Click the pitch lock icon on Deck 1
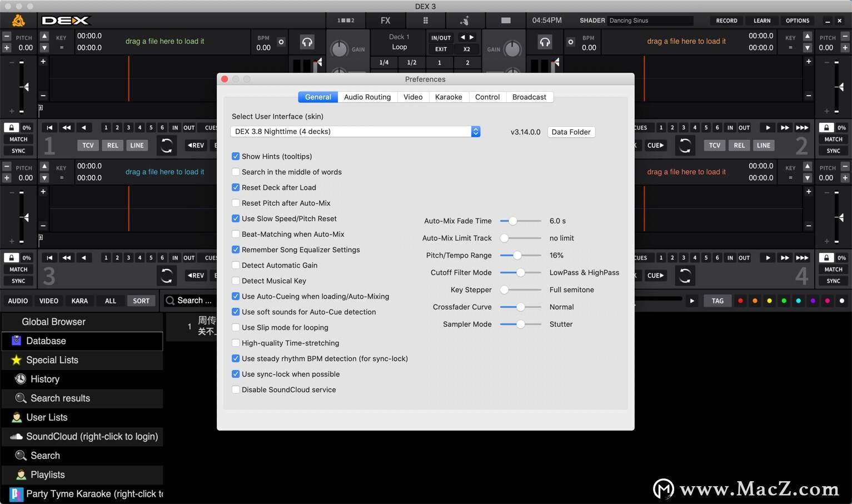Viewport: 852px width, 504px height. pyautogui.click(x=11, y=128)
